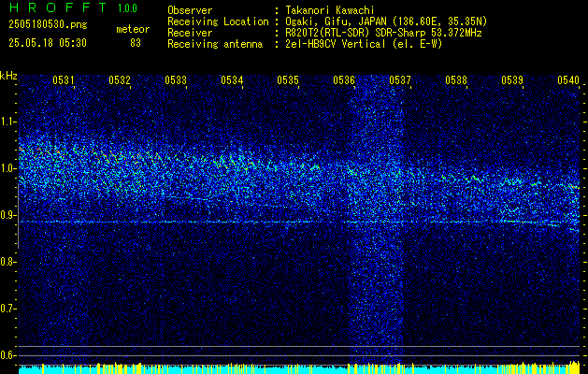Click the 'meteor' label
Image resolution: width=588 pixels, height=374 pixels.
click(x=133, y=29)
